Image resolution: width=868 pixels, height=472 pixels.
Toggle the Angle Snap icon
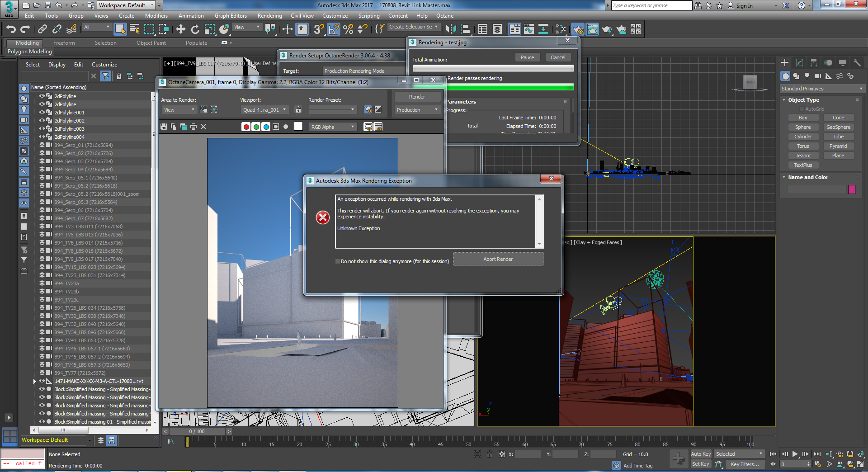334,29
